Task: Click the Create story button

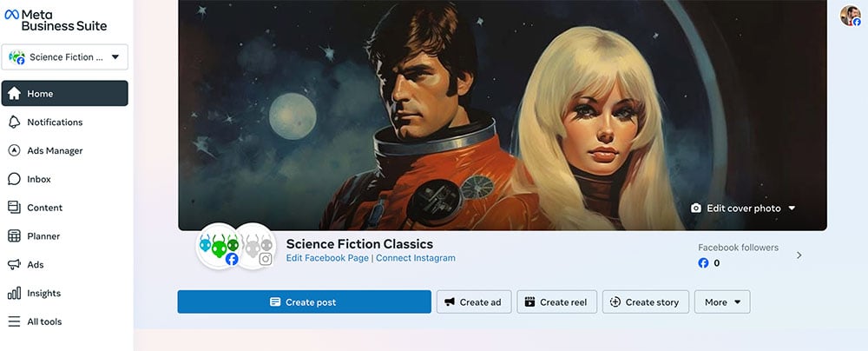Action: pyautogui.click(x=645, y=302)
